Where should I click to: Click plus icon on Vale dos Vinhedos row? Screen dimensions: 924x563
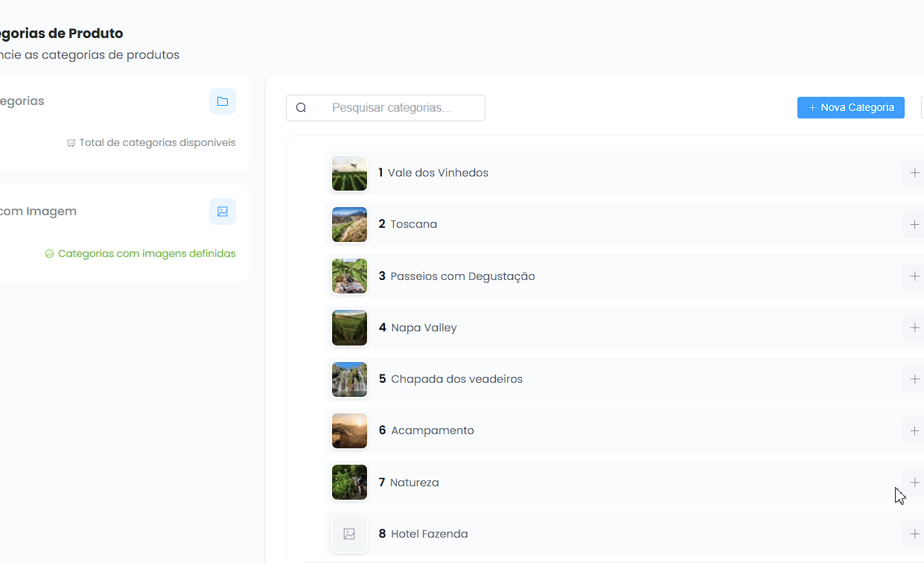click(x=914, y=173)
